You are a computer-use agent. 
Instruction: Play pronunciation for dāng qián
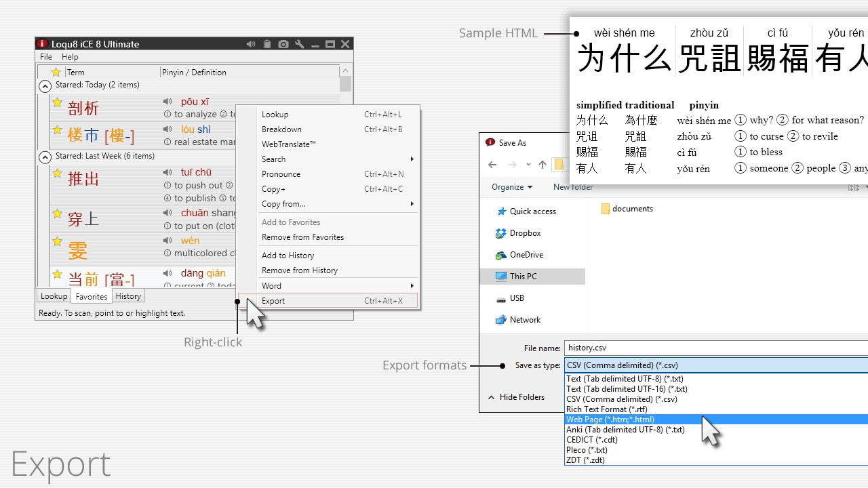[167, 273]
